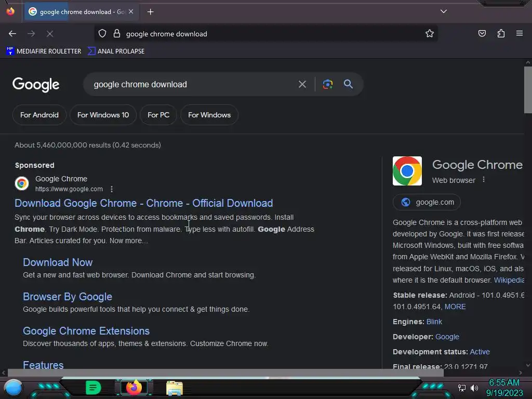The height and width of the screenshot is (399, 532).
Task: Open the tracking protection shield icon
Action: (x=102, y=34)
